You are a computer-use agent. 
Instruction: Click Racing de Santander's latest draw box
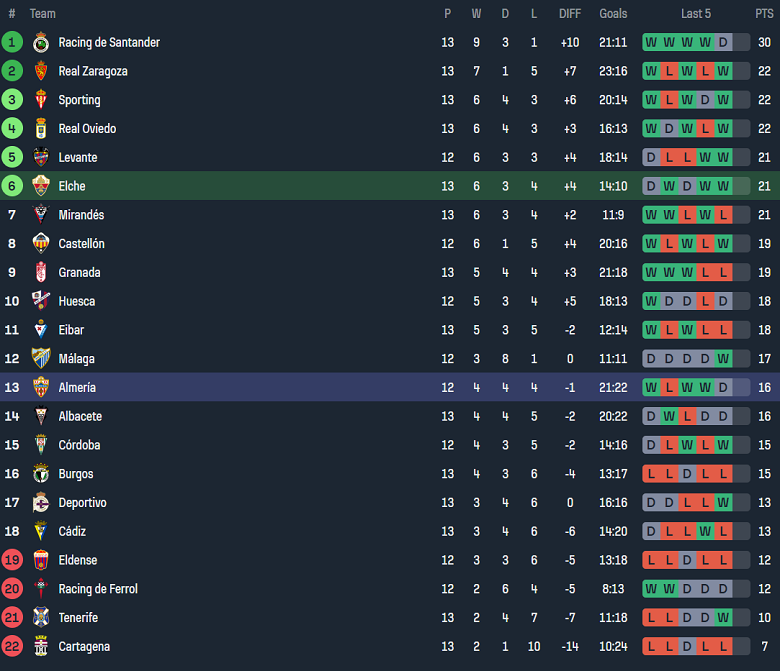point(724,42)
